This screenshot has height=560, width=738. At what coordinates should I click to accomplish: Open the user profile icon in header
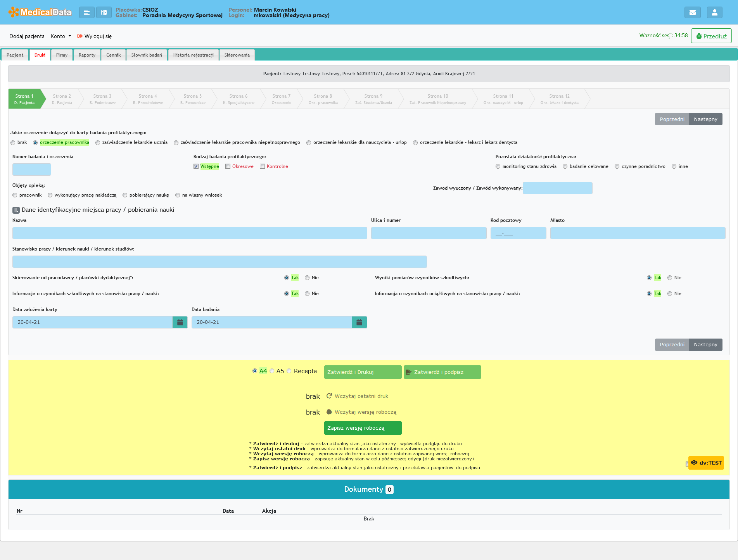click(x=714, y=12)
